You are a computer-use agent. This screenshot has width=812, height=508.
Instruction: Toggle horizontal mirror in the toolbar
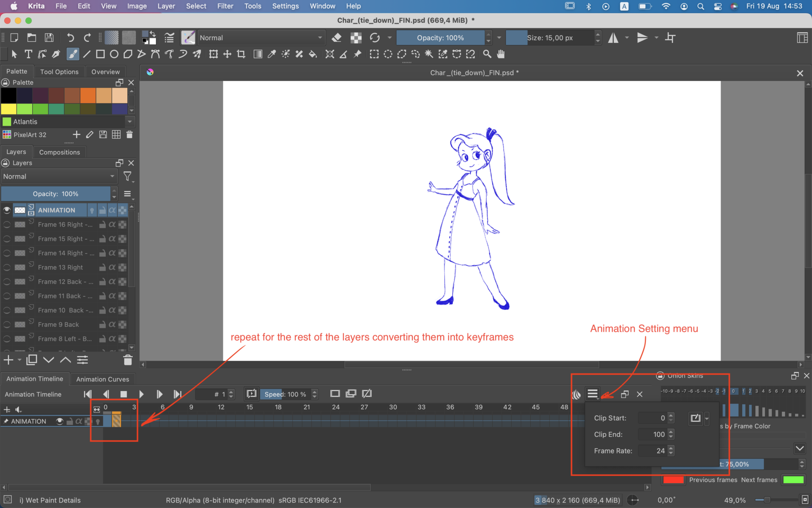click(x=614, y=38)
